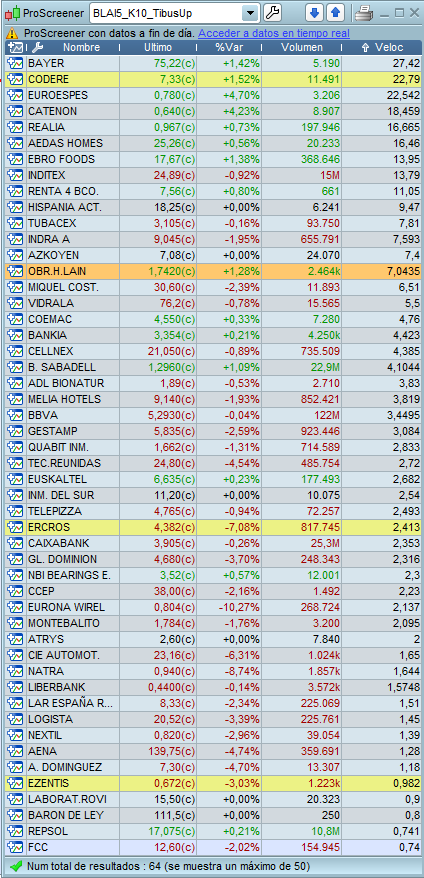
Task: Click CIE AUTOMOT. variation -6,31%
Action: 245,655
